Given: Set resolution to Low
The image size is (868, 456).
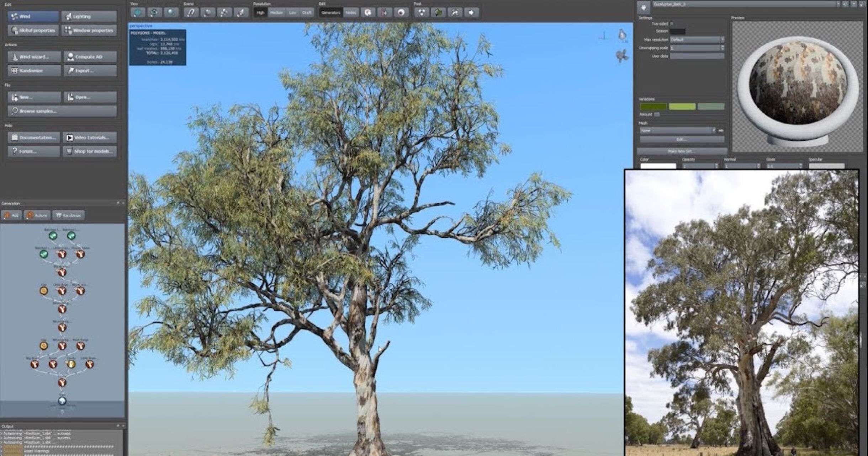Looking at the screenshot, I should (292, 12).
